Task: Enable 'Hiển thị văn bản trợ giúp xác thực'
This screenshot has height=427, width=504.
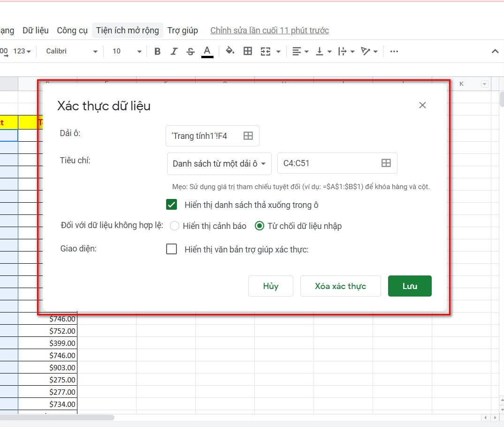Action: click(x=172, y=249)
